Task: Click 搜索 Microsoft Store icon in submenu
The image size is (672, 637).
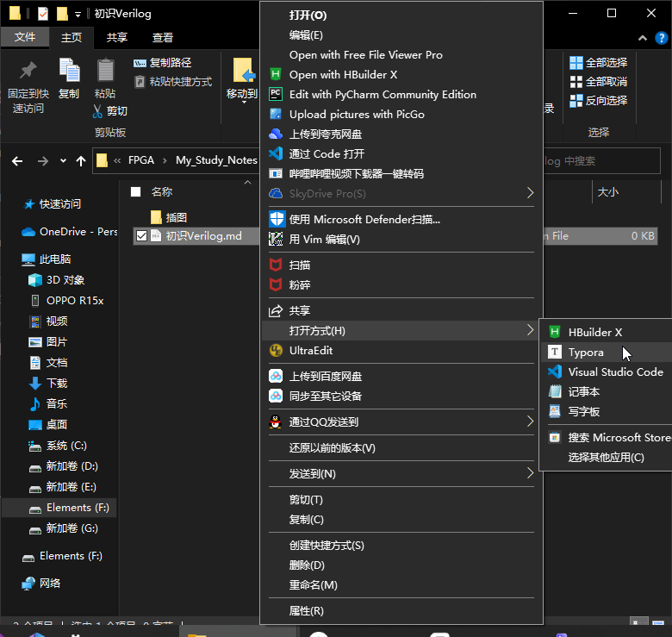Action: tap(555, 438)
